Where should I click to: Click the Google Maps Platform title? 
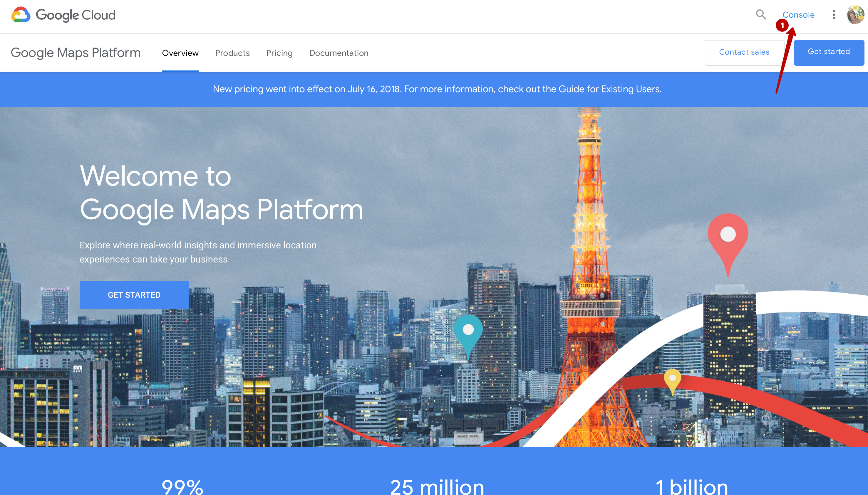[x=76, y=53]
